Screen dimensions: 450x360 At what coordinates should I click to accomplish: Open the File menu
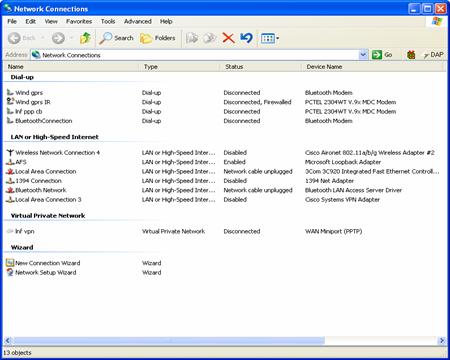12,21
